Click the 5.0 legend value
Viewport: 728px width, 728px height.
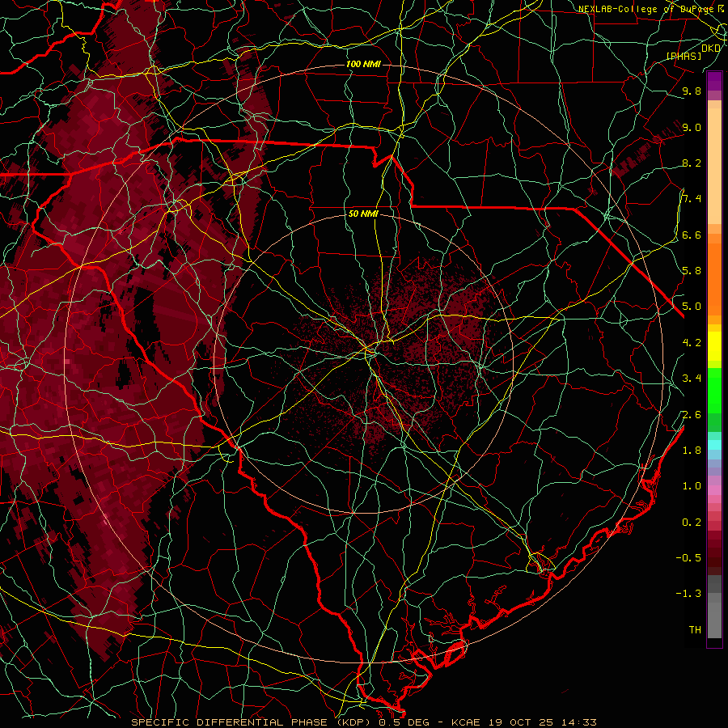(692, 307)
